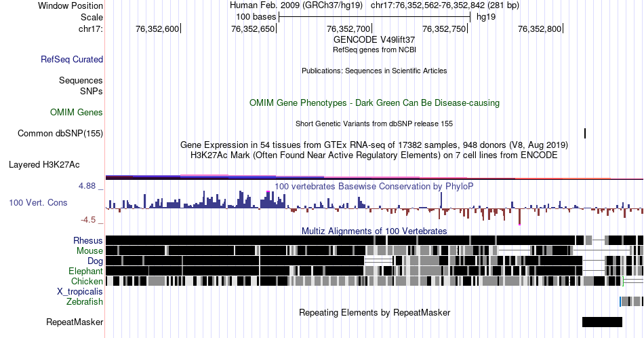Click the 76,352,750 ruler position
The width and height of the screenshot is (644, 338).
[444, 29]
